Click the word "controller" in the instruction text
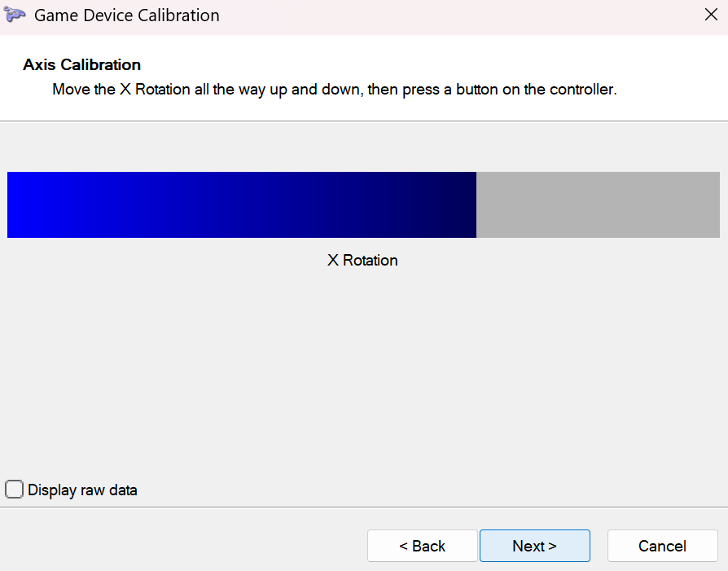 (x=581, y=90)
